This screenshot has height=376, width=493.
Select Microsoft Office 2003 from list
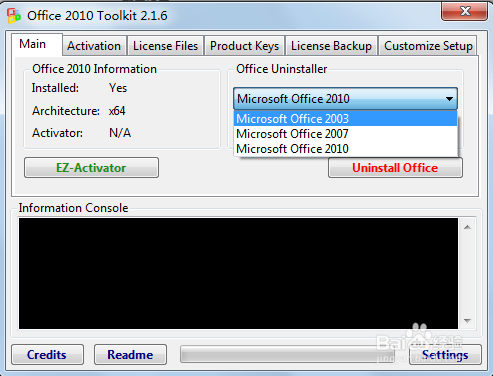coord(345,118)
